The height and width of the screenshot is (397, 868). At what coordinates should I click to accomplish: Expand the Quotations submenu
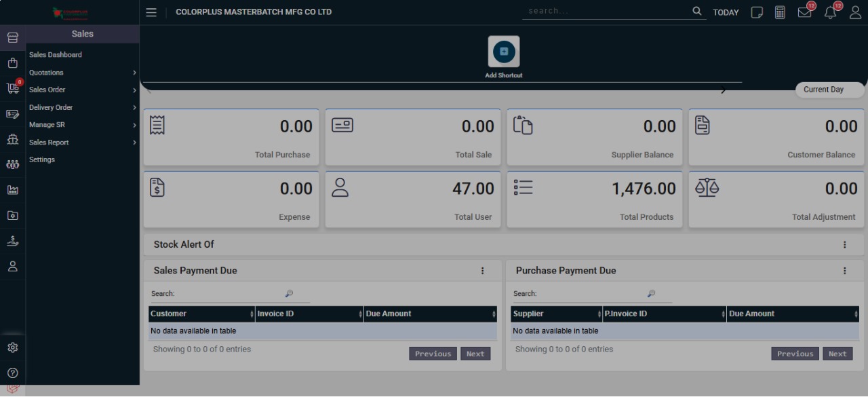[x=81, y=73]
